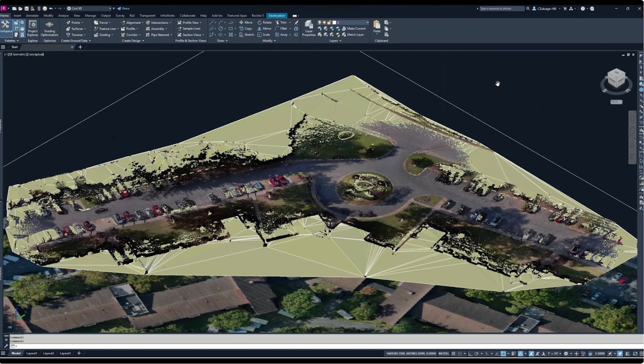Select the Rotate tool
644x364 pixels.
click(x=264, y=23)
